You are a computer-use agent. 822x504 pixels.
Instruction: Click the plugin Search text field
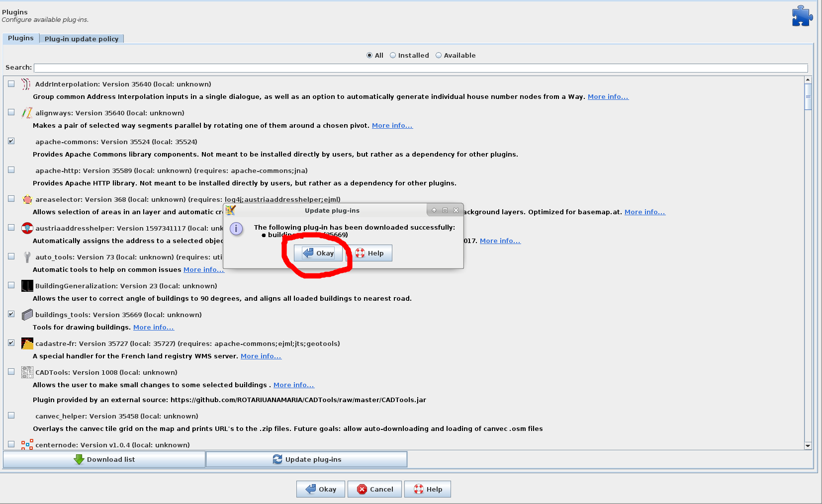point(420,68)
